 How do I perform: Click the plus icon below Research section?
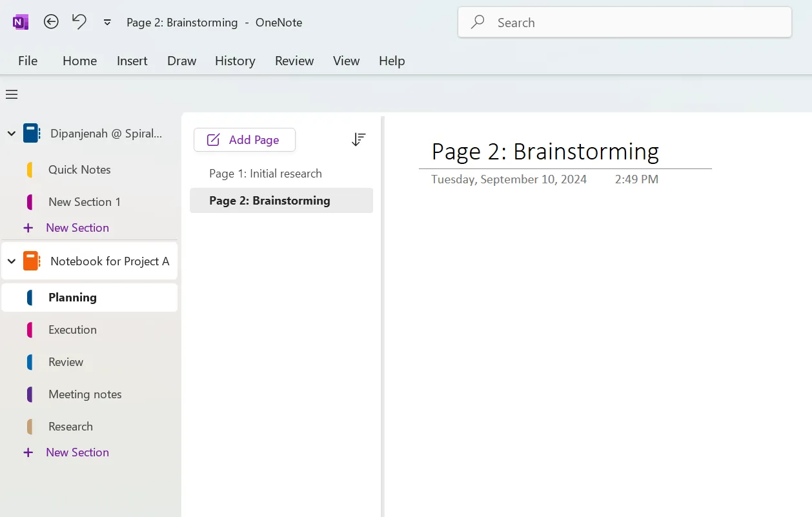(x=28, y=452)
